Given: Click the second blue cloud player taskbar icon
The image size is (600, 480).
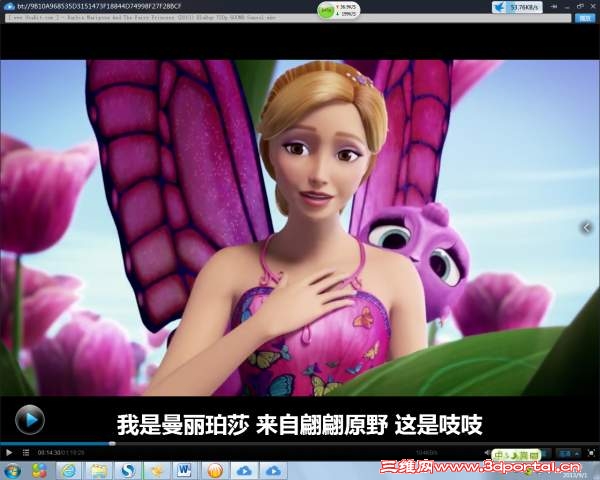Looking at the screenshot, I should [273, 470].
